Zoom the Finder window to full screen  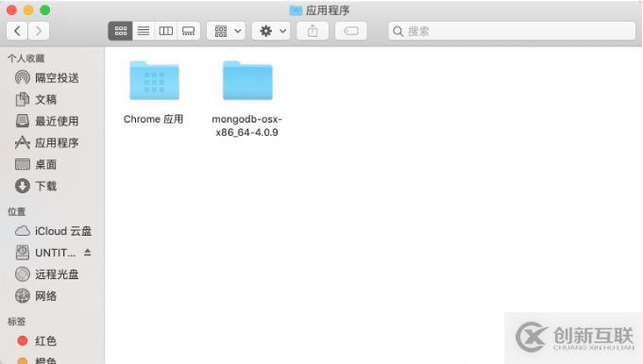tap(45, 10)
